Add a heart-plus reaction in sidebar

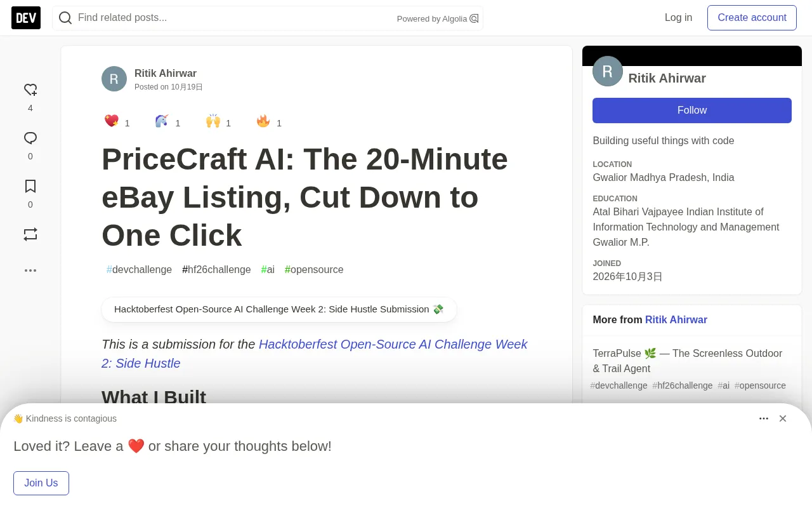pos(30,90)
